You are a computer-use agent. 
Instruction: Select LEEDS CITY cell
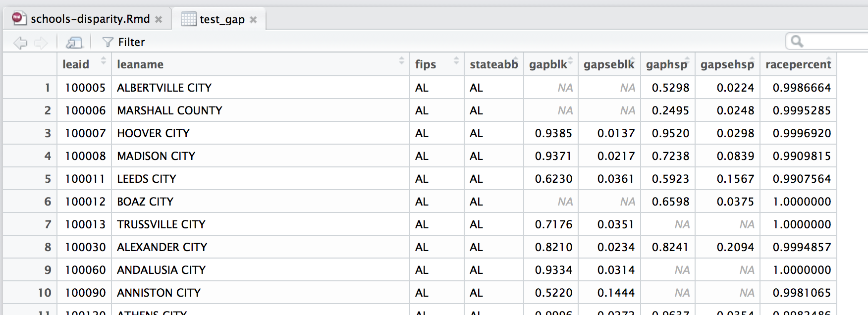tap(261, 179)
